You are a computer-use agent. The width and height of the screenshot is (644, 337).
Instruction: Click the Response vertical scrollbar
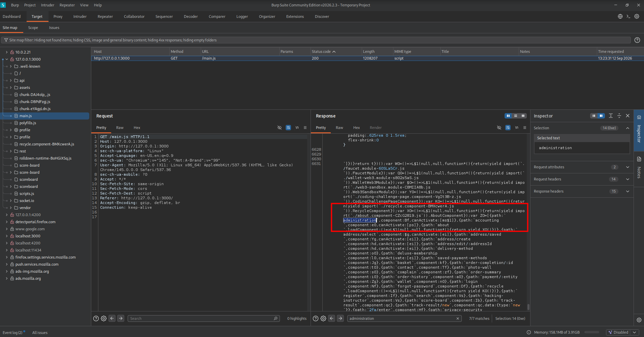(528, 222)
